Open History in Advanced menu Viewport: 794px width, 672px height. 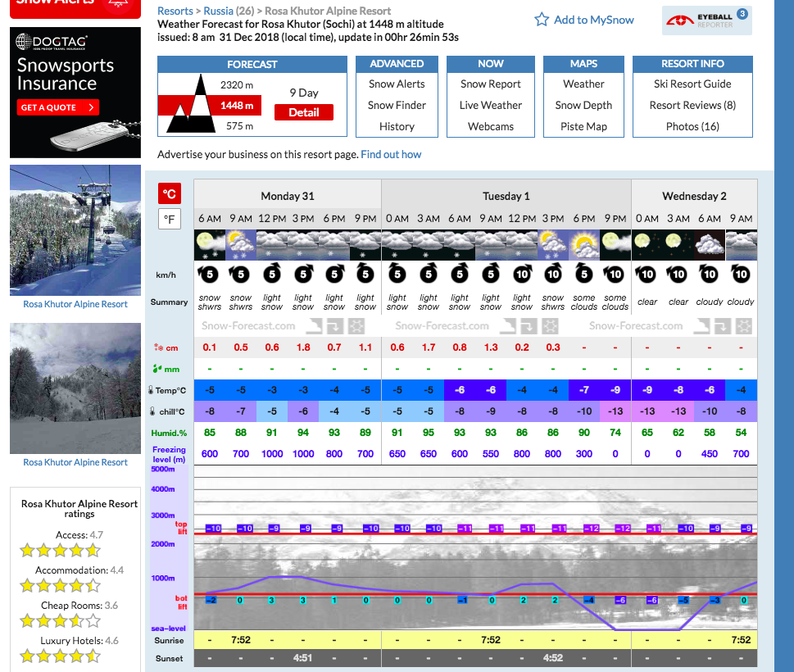tap(397, 126)
